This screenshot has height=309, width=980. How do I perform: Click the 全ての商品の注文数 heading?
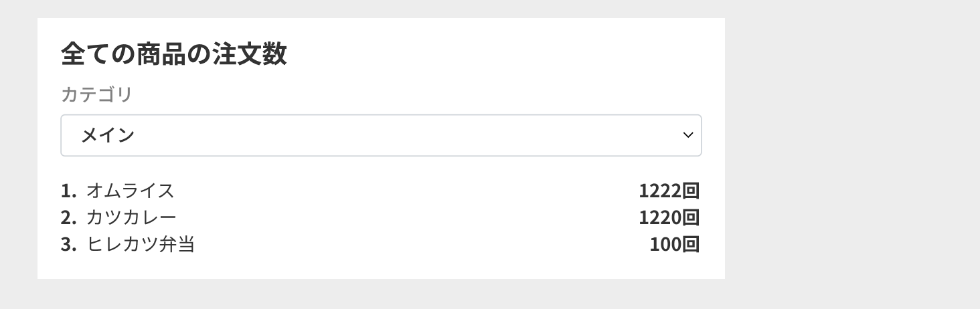tap(173, 54)
